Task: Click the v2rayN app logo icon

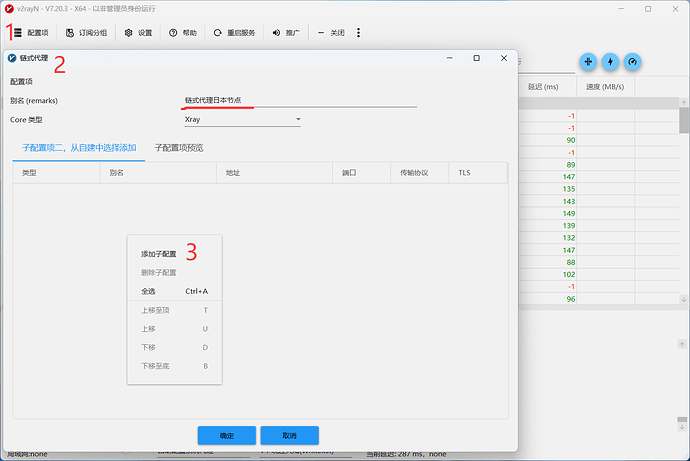Action: click(9, 8)
